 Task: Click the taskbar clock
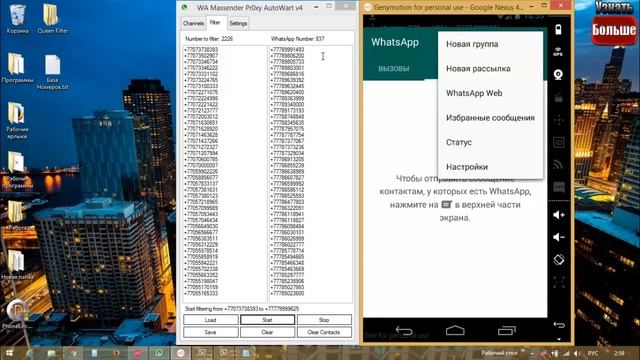click(619, 353)
